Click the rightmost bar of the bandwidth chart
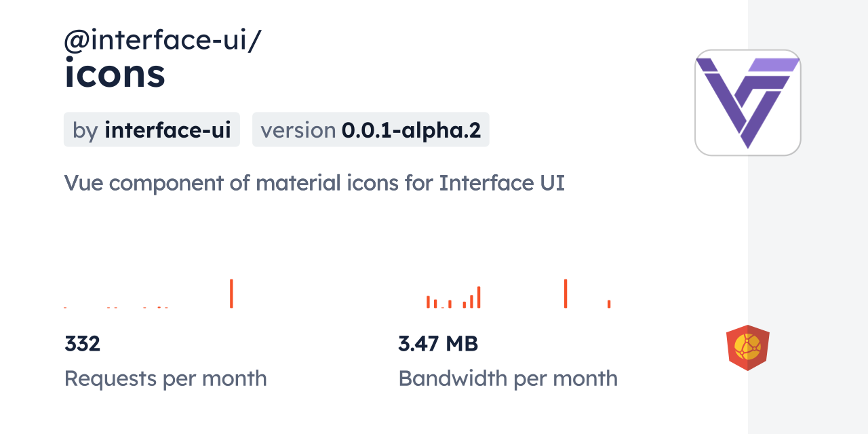The image size is (868, 434). point(609,304)
